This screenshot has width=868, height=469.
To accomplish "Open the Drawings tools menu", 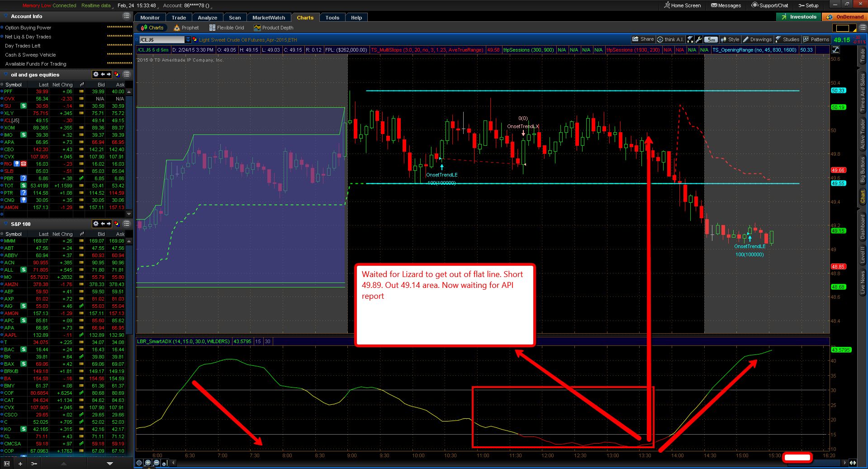I will click(758, 39).
